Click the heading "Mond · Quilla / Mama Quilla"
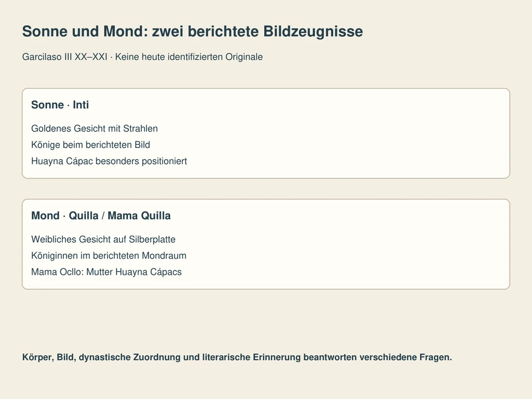532x399 pixels. click(x=101, y=216)
